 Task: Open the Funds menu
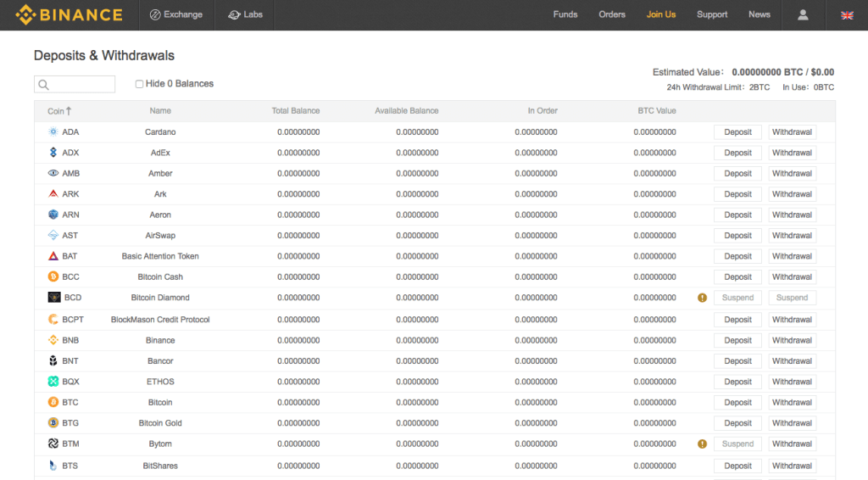(x=565, y=15)
